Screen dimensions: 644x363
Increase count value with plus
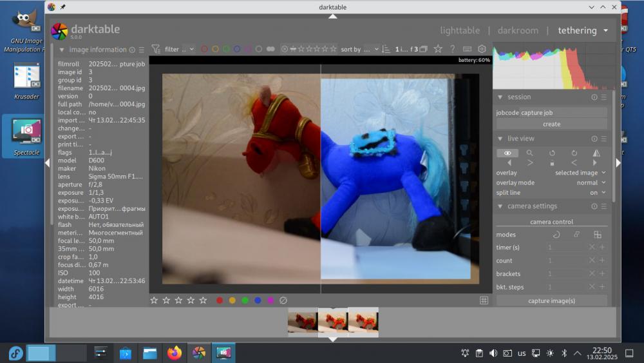602,260
